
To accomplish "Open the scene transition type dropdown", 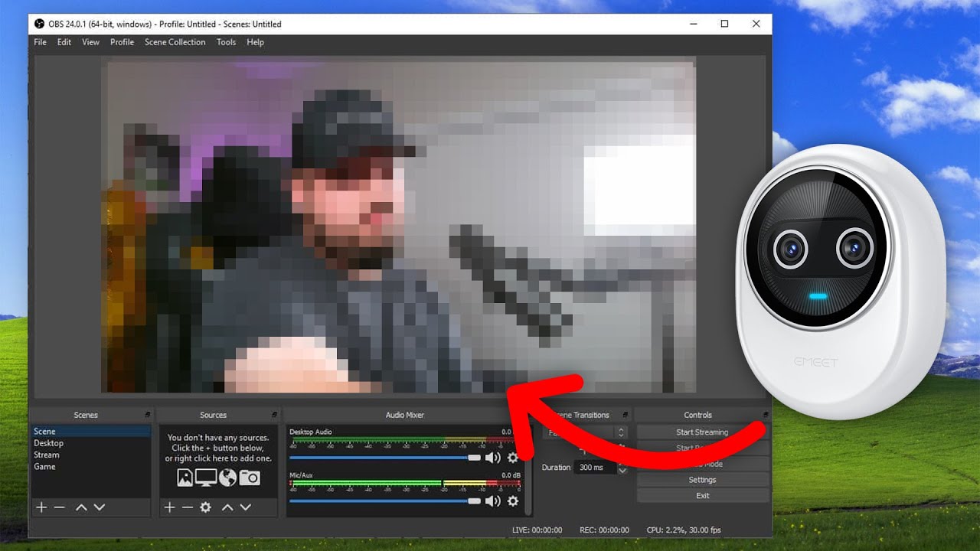I will (586, 432).
